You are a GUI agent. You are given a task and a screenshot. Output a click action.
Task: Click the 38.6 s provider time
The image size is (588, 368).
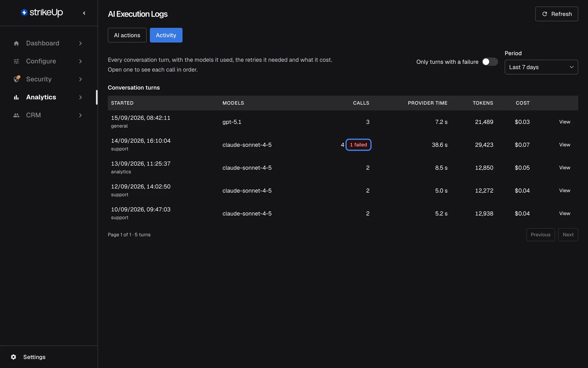(439, 145)
